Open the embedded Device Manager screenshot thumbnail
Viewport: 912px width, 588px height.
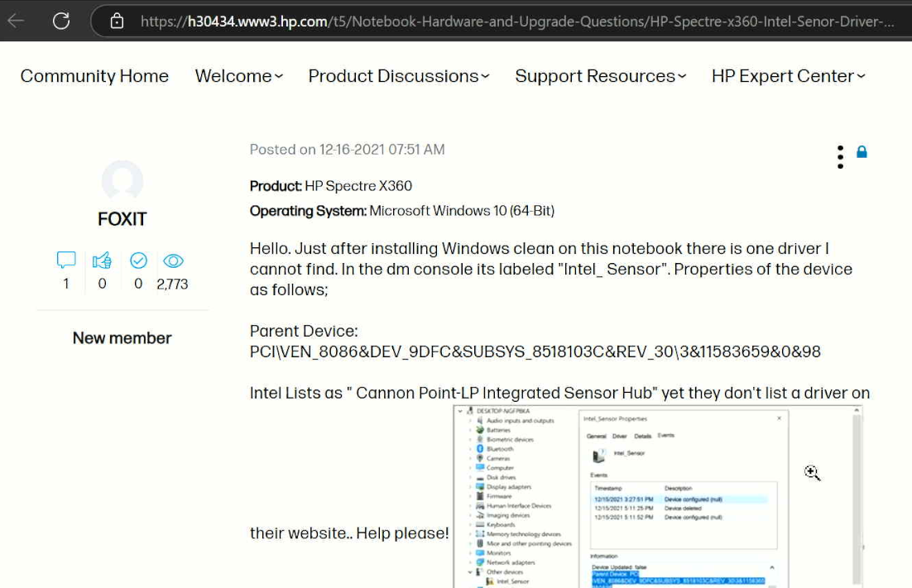(658, 497)
